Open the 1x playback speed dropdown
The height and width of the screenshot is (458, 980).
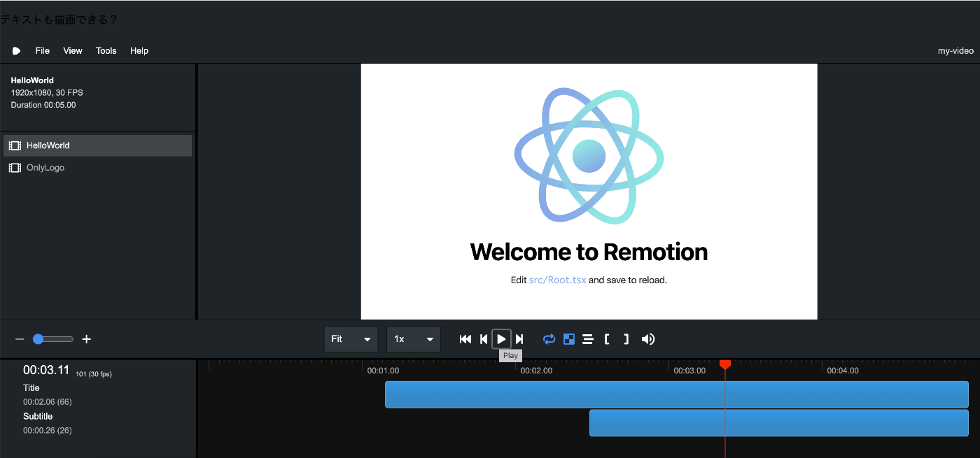pyautogui.click(x=414, y=339)
